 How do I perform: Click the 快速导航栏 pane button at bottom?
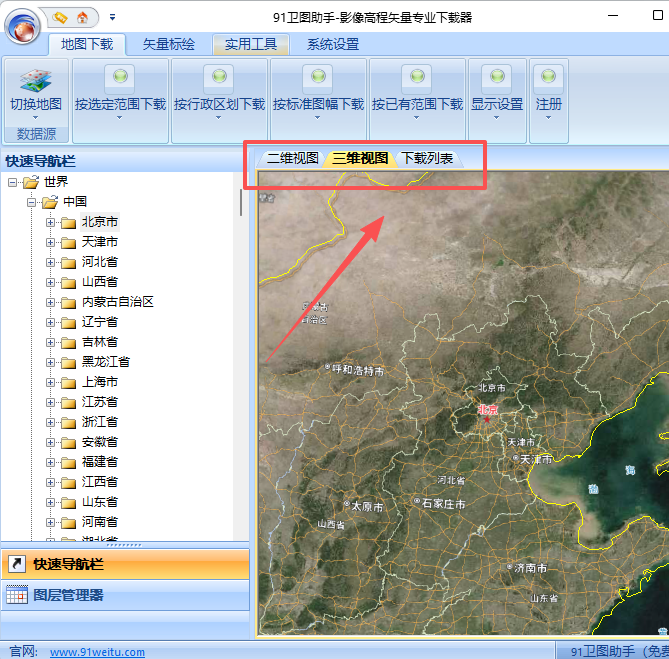[x=125, y=564]
